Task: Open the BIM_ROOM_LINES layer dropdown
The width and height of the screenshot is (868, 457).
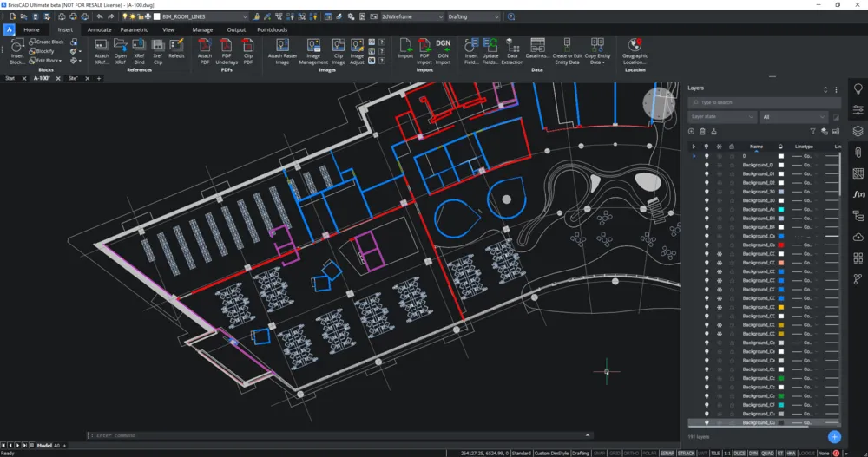Action: coord(202,16)
